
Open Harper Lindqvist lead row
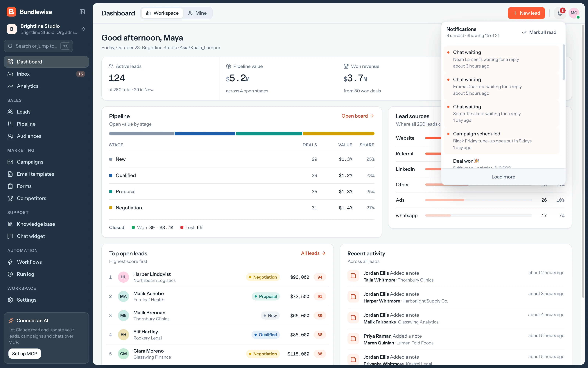click(217, 277)
